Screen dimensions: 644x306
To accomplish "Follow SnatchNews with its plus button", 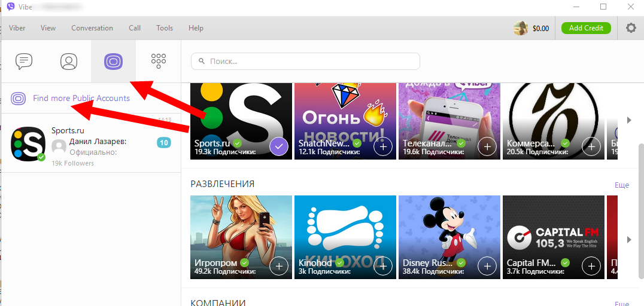I will coord(383,146).
